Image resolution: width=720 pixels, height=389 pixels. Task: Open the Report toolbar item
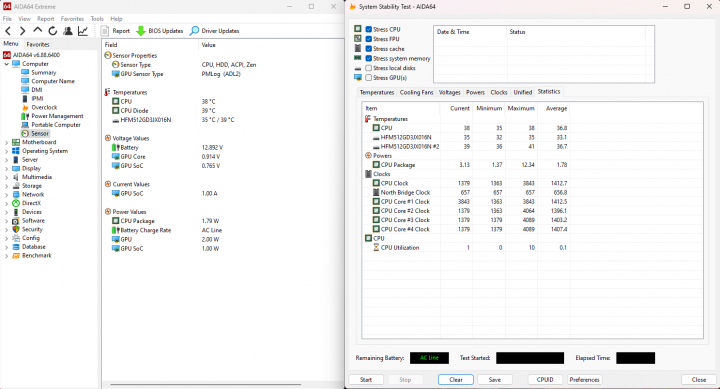115,31
